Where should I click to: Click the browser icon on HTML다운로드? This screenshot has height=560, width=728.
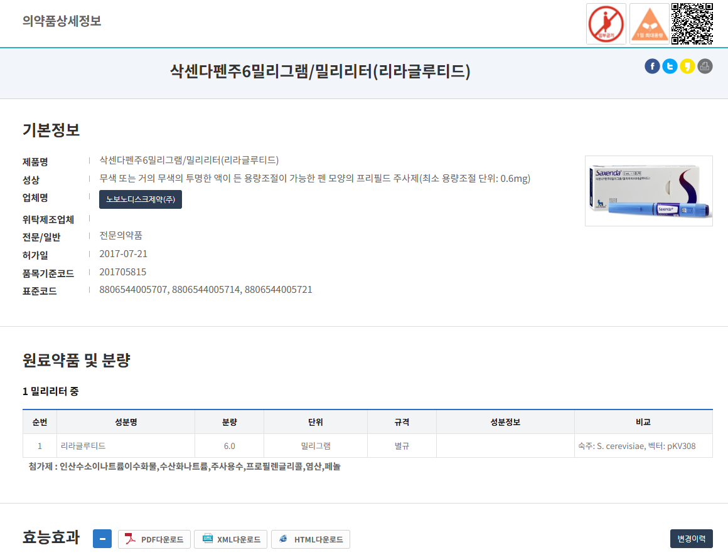point(285,539)
